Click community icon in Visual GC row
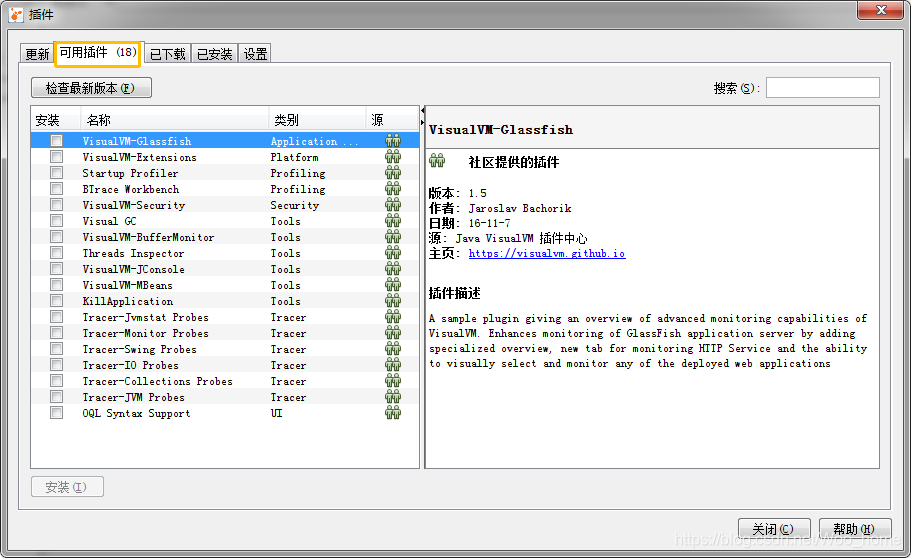 tap(393, 221)
